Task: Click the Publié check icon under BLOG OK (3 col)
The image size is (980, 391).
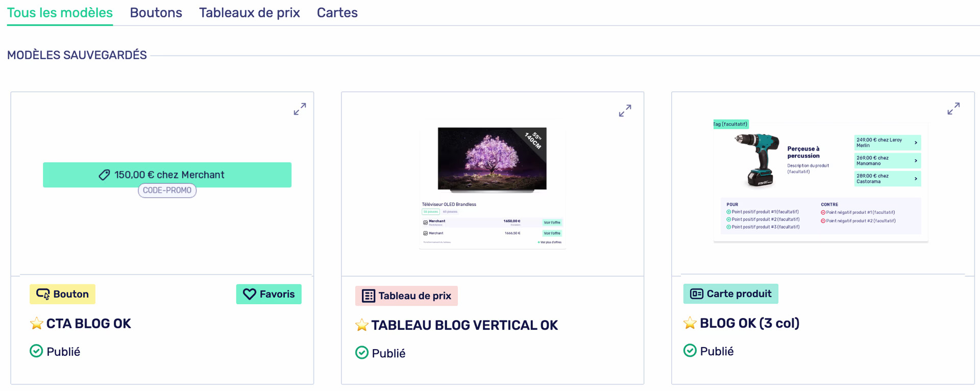Action: click(x=690, y=351)
